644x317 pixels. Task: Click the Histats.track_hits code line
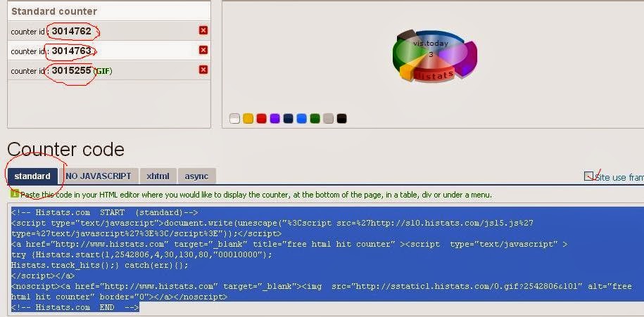[x=100, y=265]
